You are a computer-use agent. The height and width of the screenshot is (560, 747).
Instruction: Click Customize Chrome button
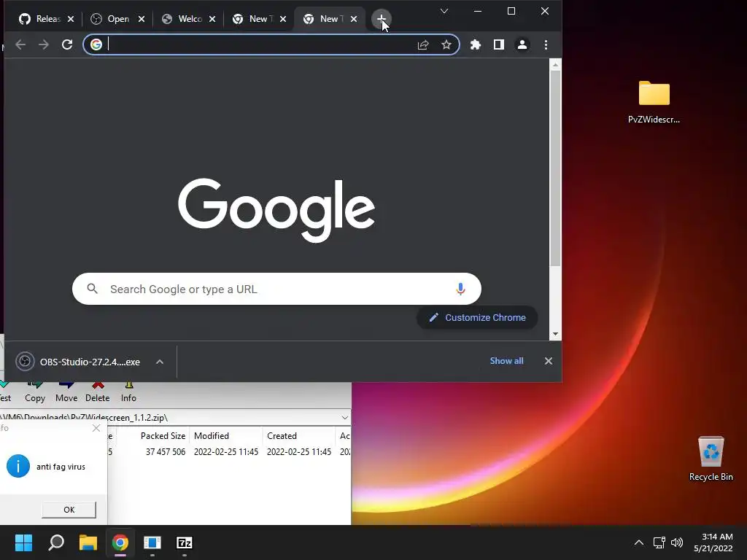[477, 318]
